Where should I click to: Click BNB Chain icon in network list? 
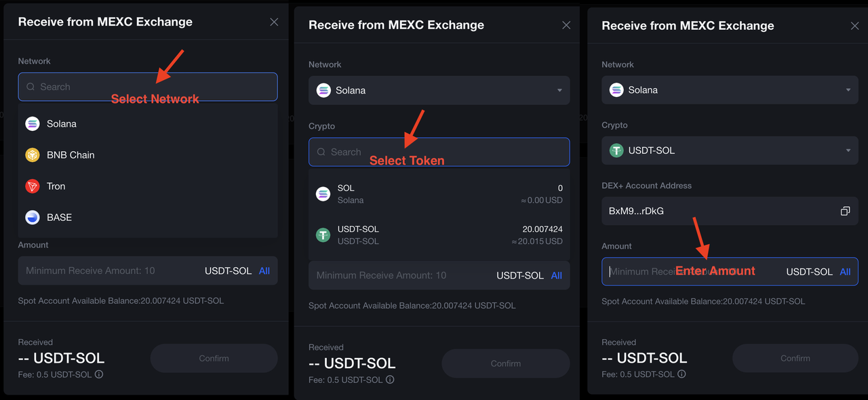tap(33, 155)
